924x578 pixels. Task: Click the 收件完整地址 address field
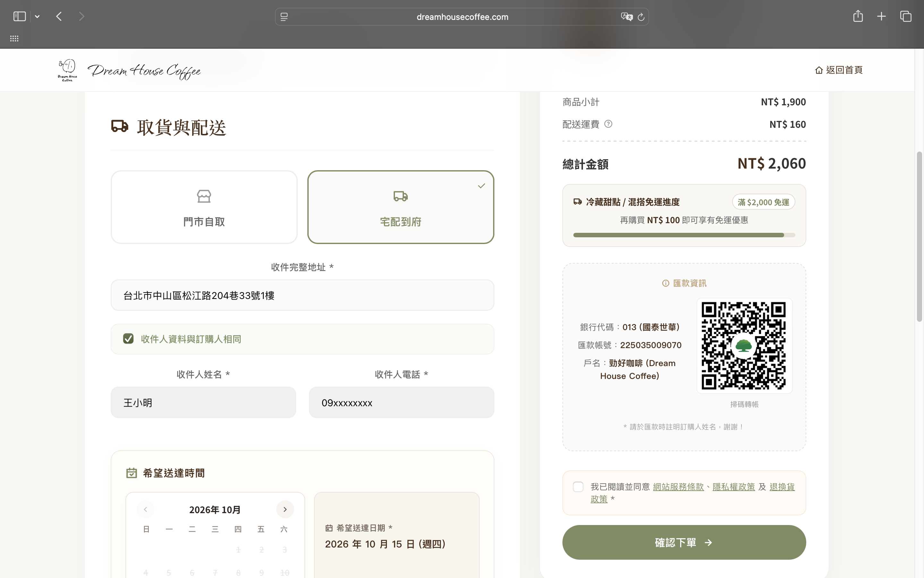pos(303,295)
